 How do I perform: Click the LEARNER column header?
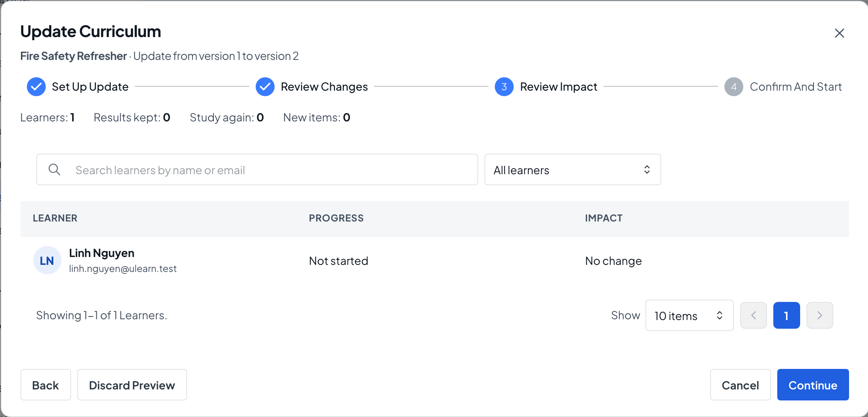click(x=55, y=218)
